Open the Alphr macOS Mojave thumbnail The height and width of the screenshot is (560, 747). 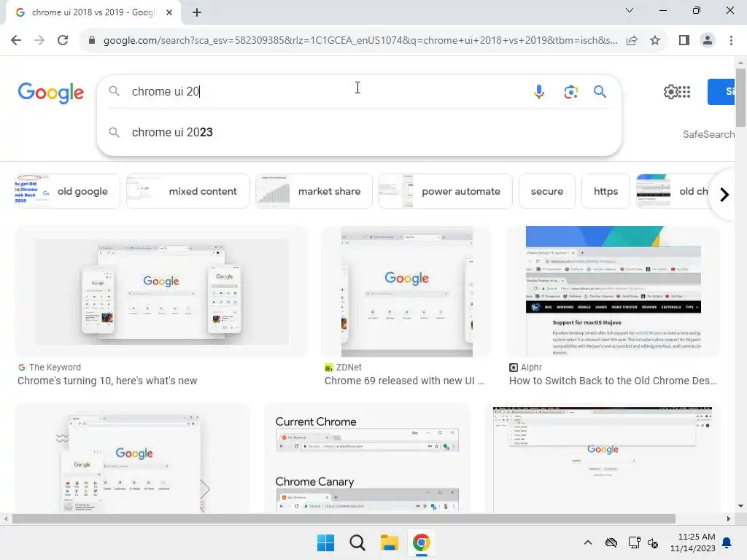tap(613, 292)
